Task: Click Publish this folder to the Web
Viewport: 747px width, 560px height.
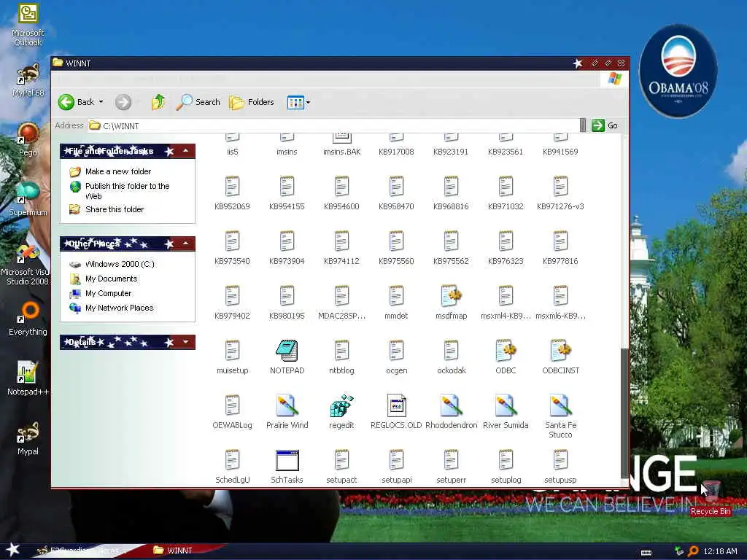Action: 127,191
